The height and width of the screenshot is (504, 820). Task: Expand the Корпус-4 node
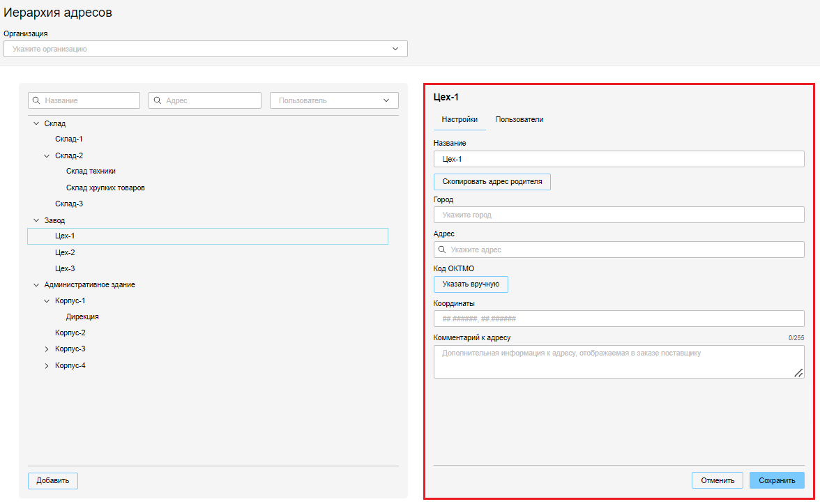[x=47, y=366]
